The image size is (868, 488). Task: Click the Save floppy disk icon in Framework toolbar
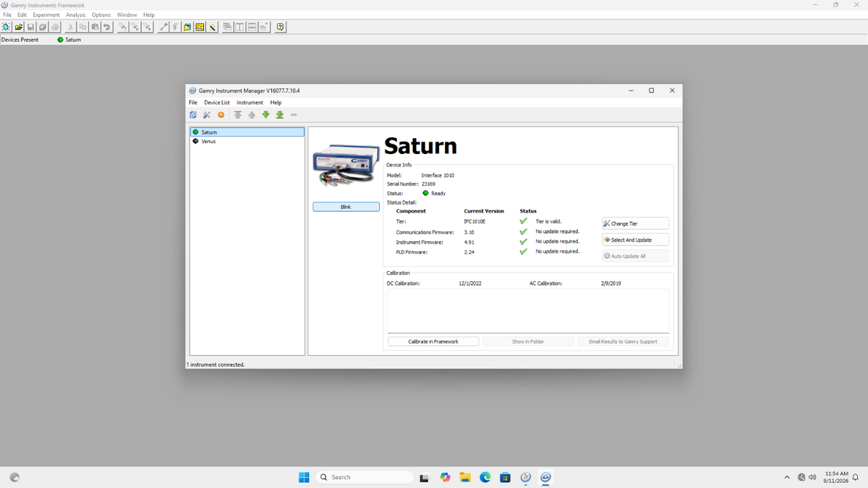click(x=30, y=27)
